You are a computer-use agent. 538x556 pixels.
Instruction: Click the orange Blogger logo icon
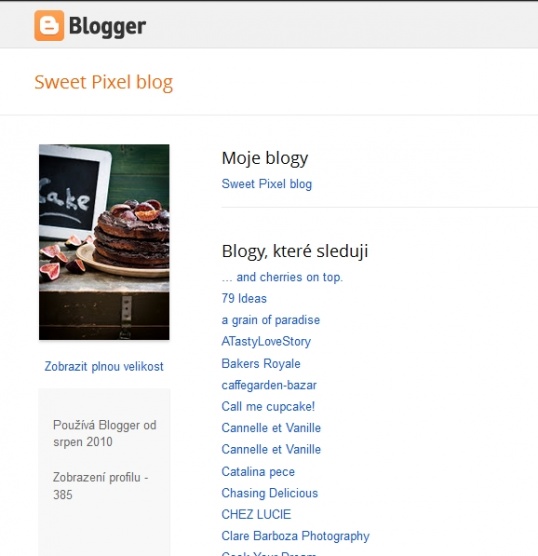pos(49,26)
